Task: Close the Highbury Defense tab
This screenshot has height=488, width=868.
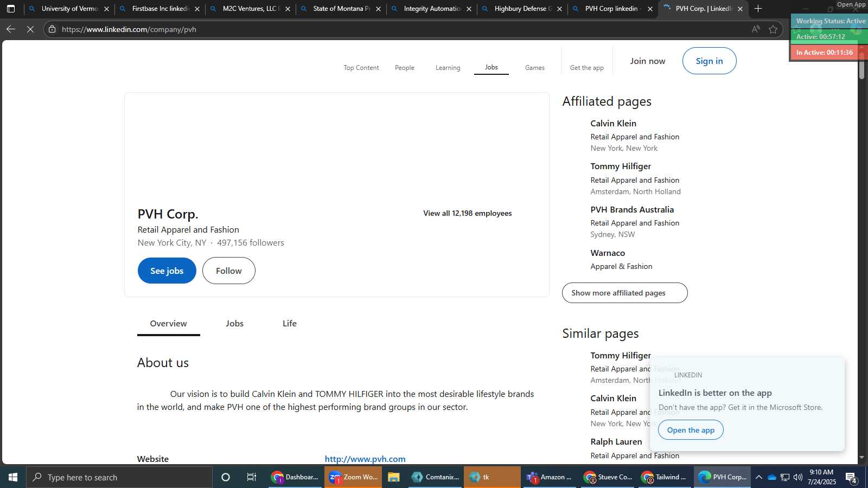Action: [x=559, y=9]
